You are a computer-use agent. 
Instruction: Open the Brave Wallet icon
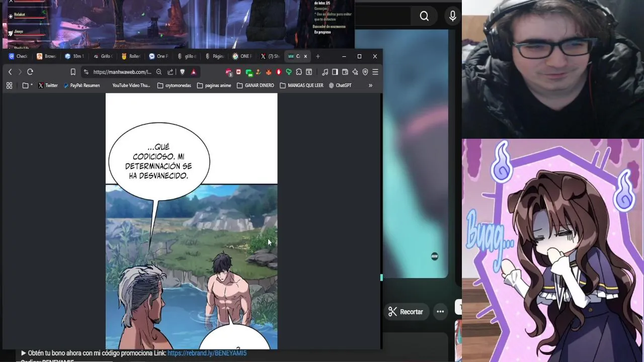tap(345, 72)
